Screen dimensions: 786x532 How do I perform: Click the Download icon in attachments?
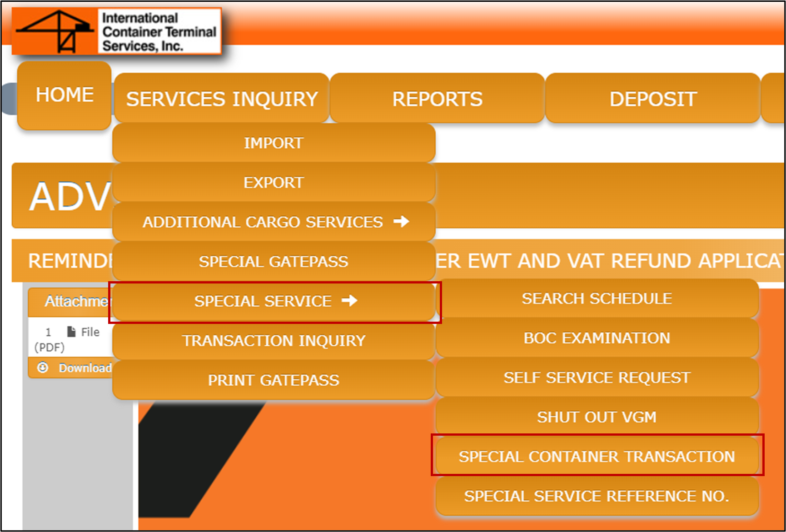(x=43, y=368)
